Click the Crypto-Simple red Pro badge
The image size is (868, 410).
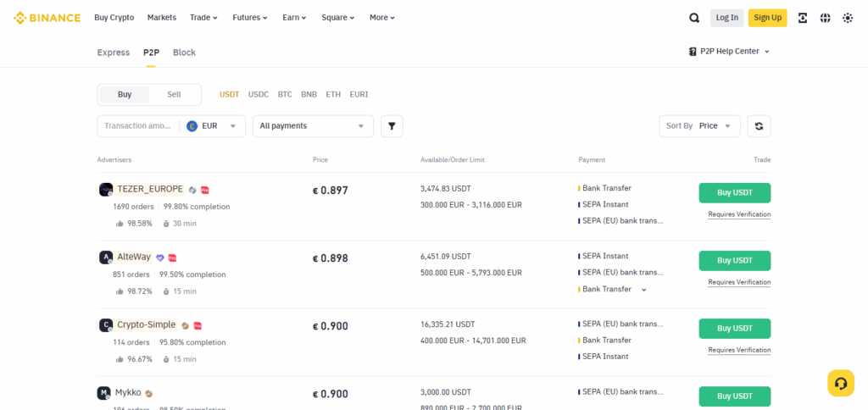tap(197, 326)
